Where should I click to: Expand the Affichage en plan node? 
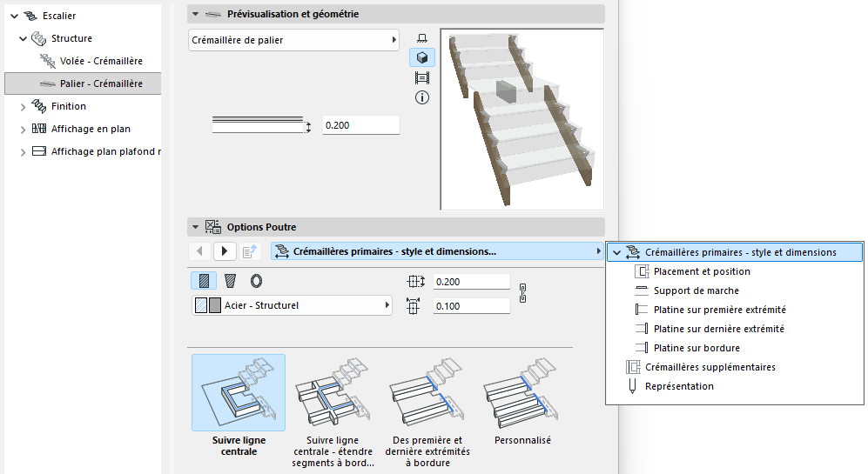[x=24, y=130]
